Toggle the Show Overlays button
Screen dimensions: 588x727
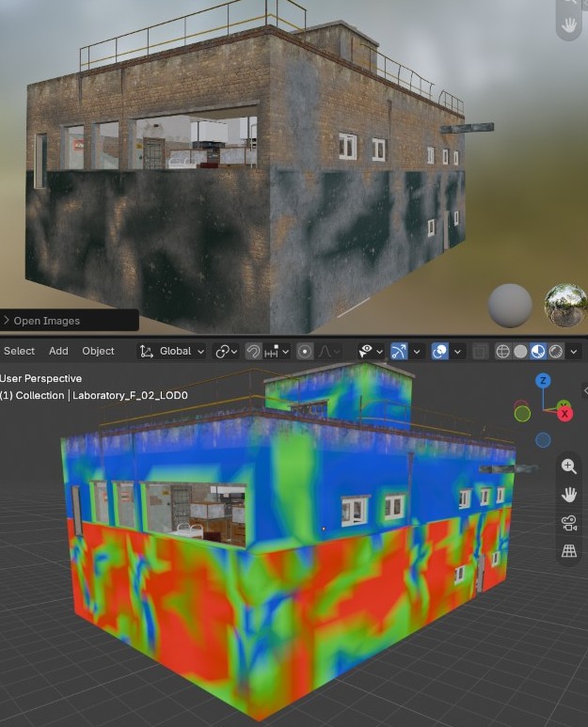click(439, 352)
